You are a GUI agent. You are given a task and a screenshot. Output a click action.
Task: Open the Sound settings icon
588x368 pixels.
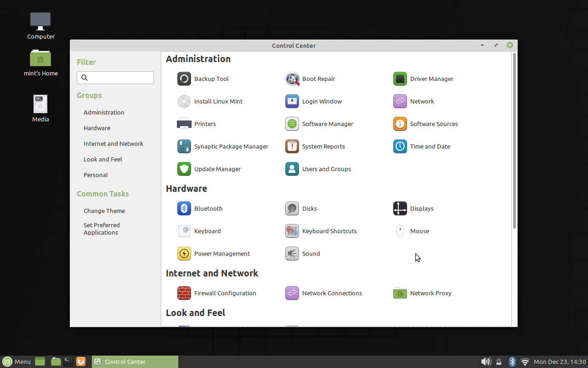pyautogui.click(x=292, y=253)
